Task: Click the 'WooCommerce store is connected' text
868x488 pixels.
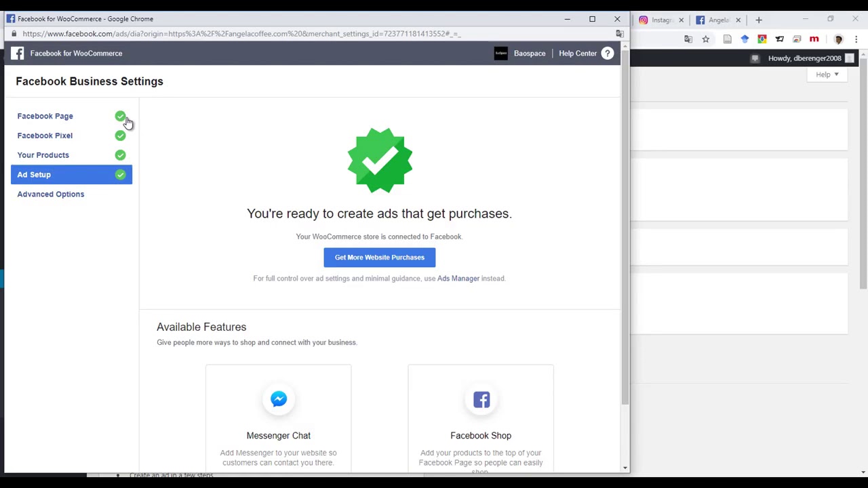Action: (379, 237)
